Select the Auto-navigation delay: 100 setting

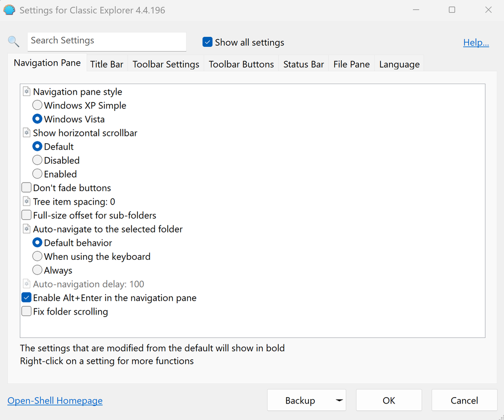pyautogui.click(x=89, y=284)
